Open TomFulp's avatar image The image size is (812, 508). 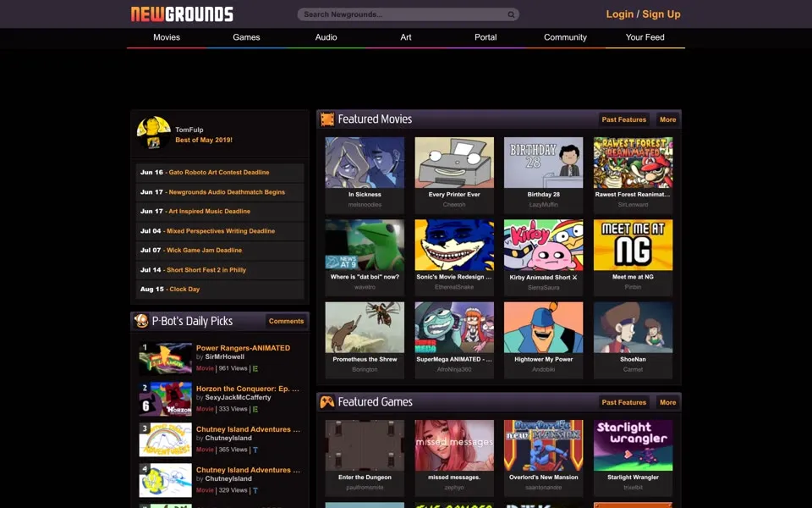(154, 133)
